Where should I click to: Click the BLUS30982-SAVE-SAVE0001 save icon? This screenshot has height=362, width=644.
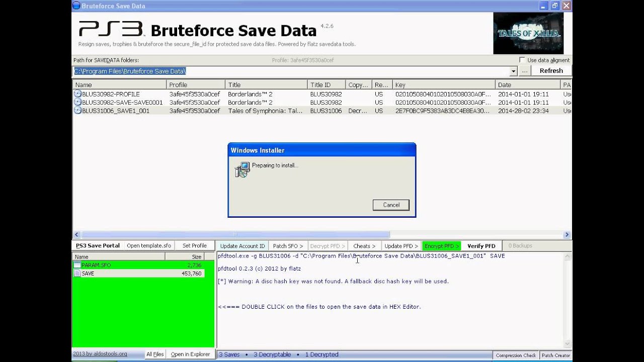tap(77, 102)
